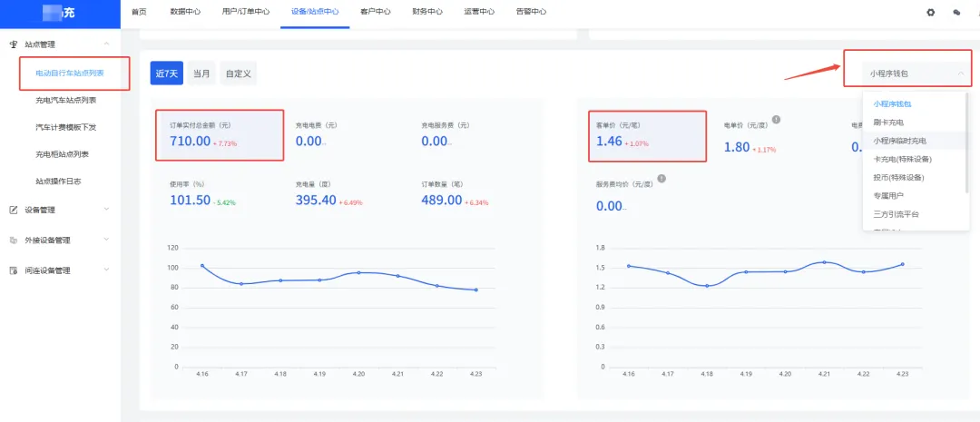The width and height of the screenshot is (980, 422).
Task: Click the blue logo in top-left corner
Action: click(x=60, y=14)
